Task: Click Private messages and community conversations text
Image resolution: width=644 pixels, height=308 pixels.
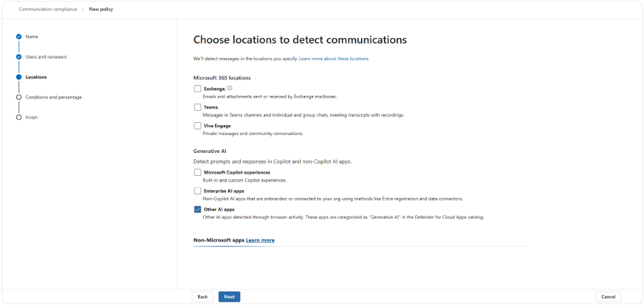Action: coord(253,134)
